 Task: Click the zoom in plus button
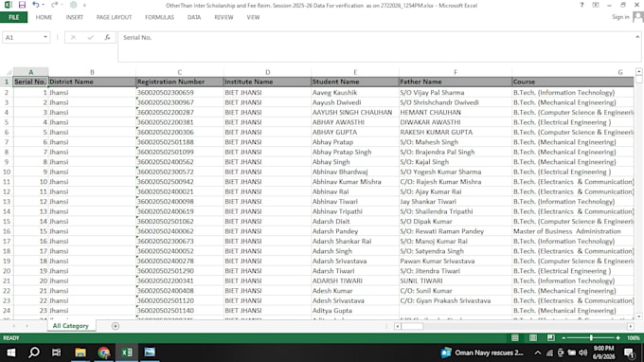(618, 337)
